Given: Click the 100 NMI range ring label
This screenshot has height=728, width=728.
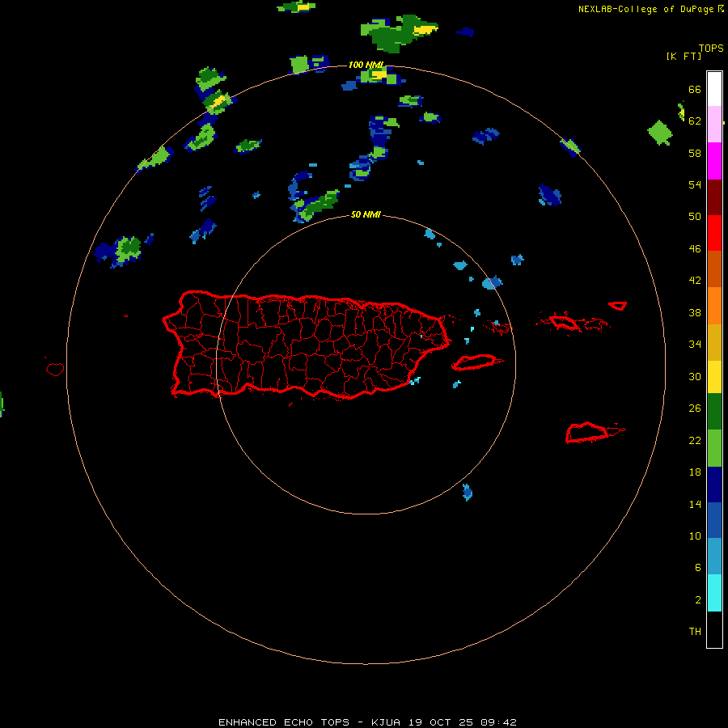Looking at the screenshot, I should (366, 65).
